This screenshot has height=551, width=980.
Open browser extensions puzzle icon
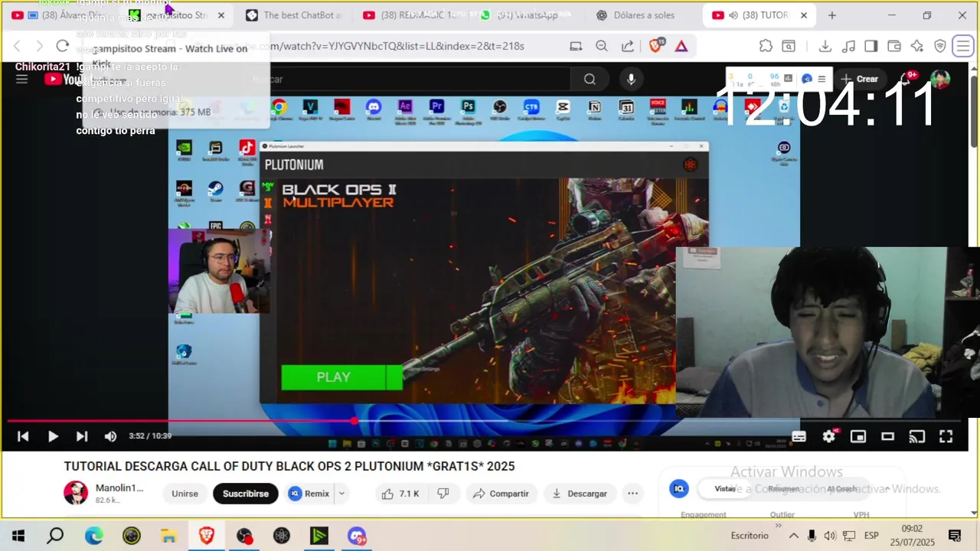pos(766,46)
